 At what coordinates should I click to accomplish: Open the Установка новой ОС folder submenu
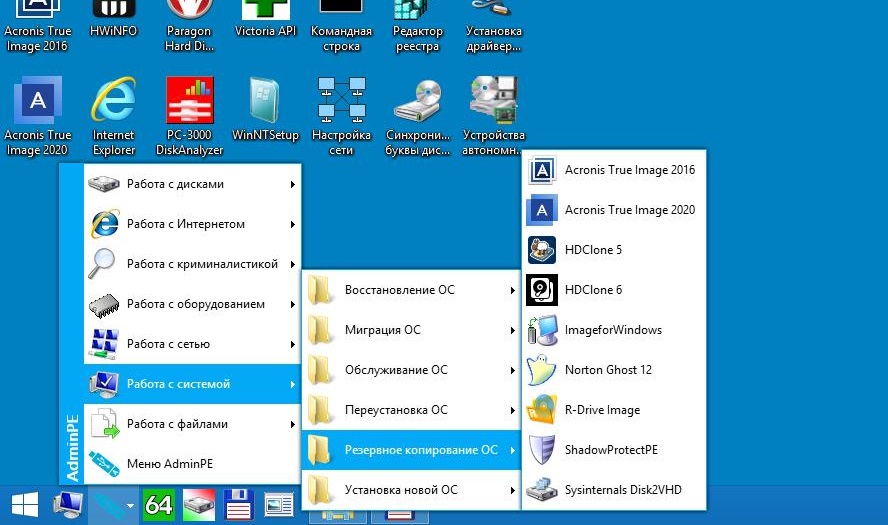[x=411, y=490]
